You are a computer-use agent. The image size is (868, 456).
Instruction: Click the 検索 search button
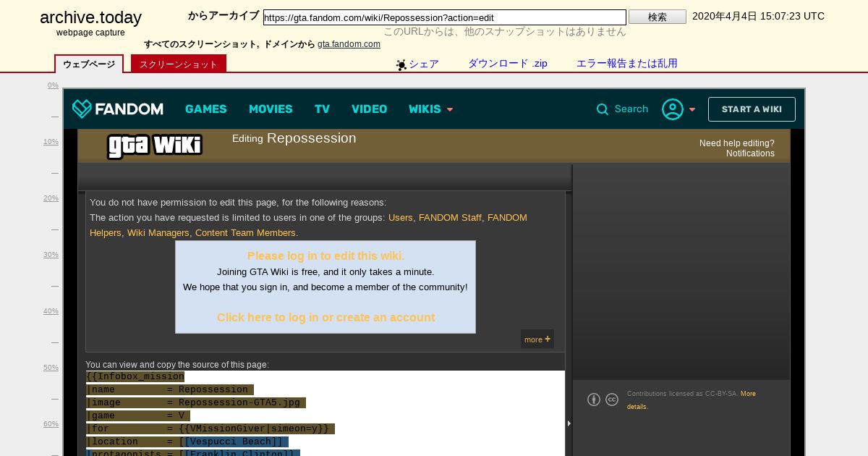click(658, 17)
